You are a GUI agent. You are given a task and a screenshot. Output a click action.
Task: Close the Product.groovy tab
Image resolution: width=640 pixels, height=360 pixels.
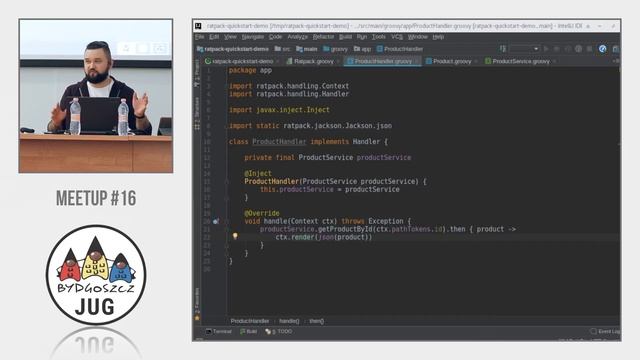click(x=476, y=61)
